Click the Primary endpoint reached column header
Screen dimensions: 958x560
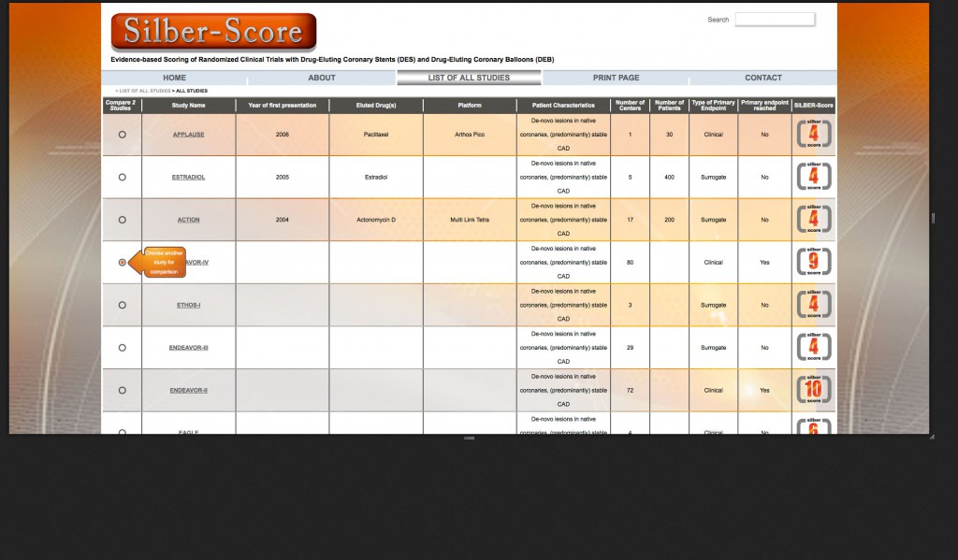[x=764, y=105]
